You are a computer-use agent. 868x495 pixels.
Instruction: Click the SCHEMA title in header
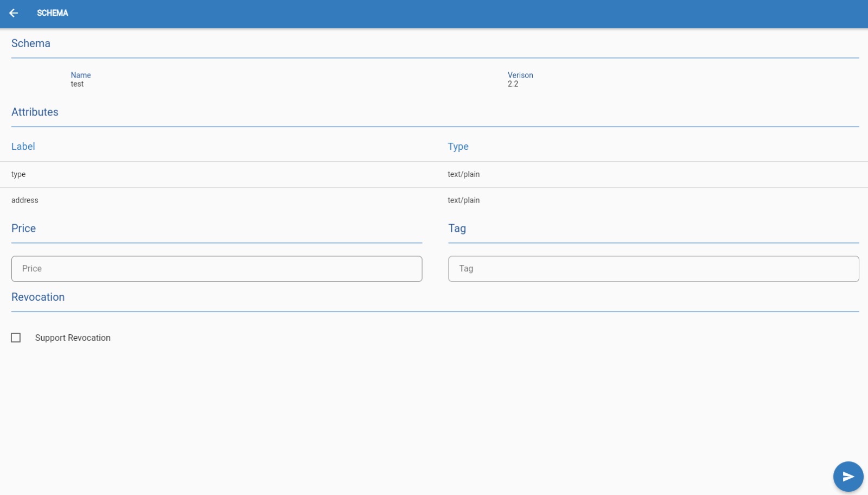point(53,13)
